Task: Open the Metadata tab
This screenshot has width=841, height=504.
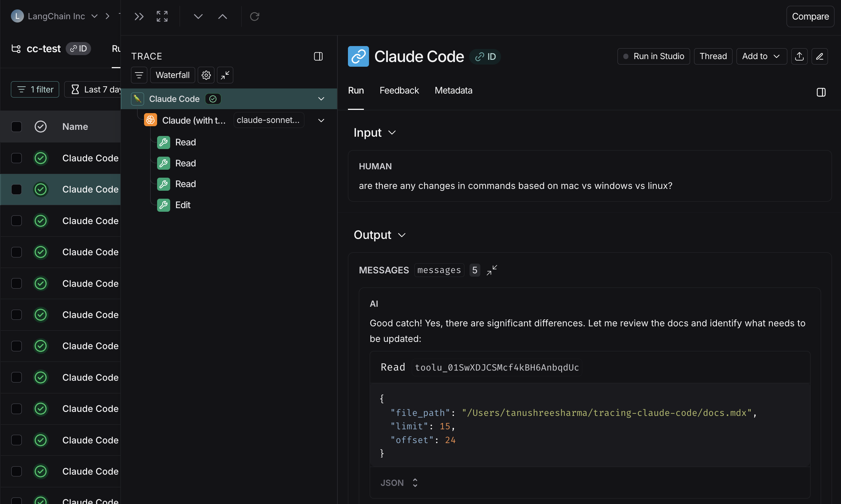Action: click(453, 90)
